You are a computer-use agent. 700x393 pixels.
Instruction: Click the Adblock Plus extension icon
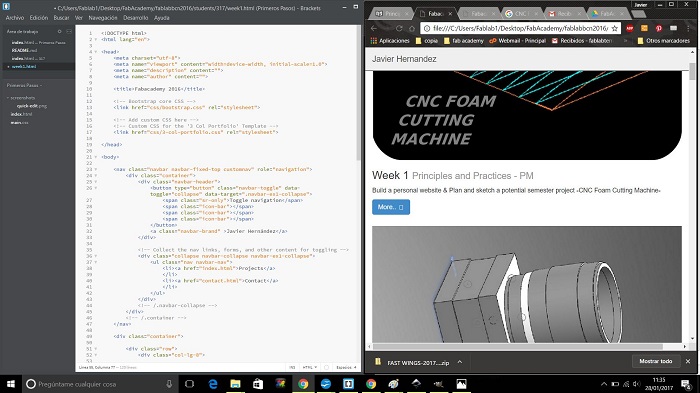pyautogui.click(x=630, y=28)
